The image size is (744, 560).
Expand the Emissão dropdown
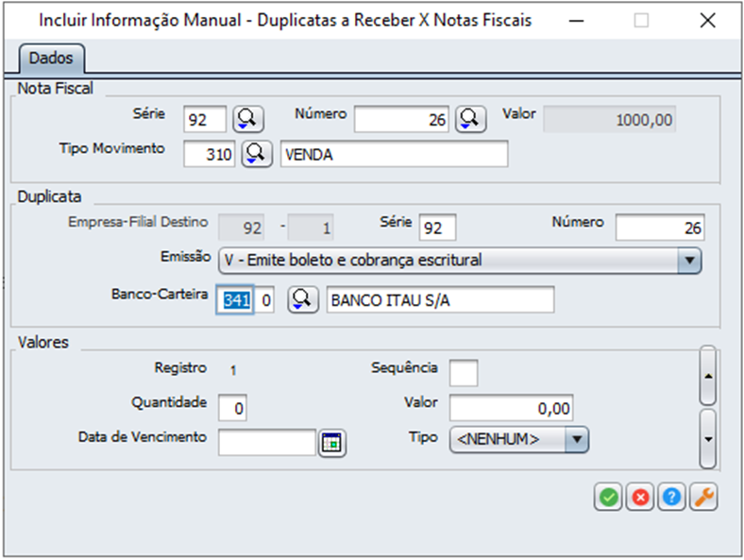[x=689, y=260]
